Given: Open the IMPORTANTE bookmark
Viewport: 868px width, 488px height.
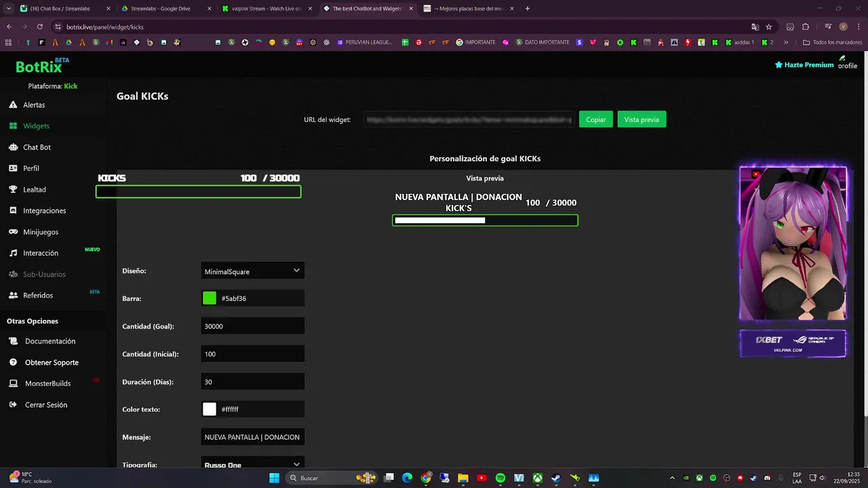Looking at the screenshot, I should point(476,42).
